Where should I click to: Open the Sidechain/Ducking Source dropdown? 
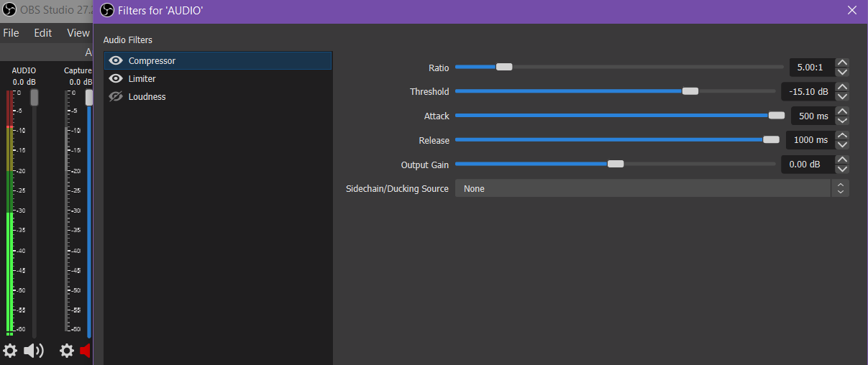[x=652, y=188]
